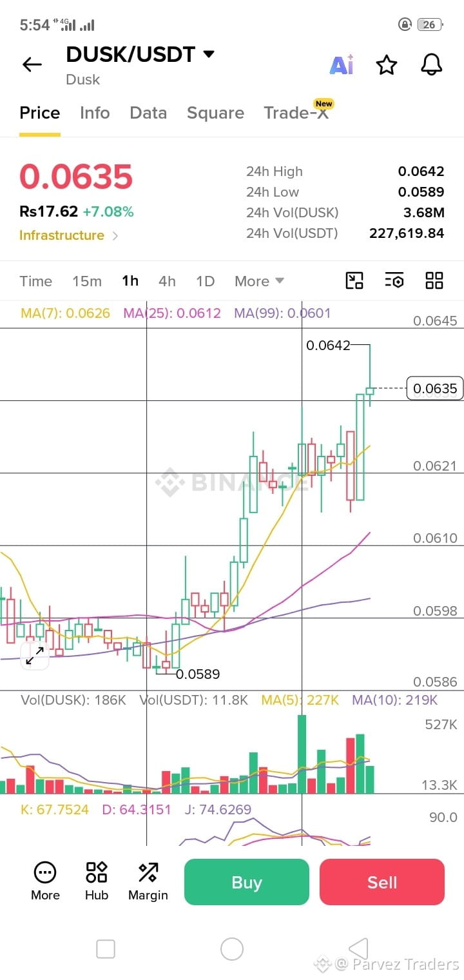464x980 pixels.
Task: Open the grid layout icon
Action: tap(434, 280)
